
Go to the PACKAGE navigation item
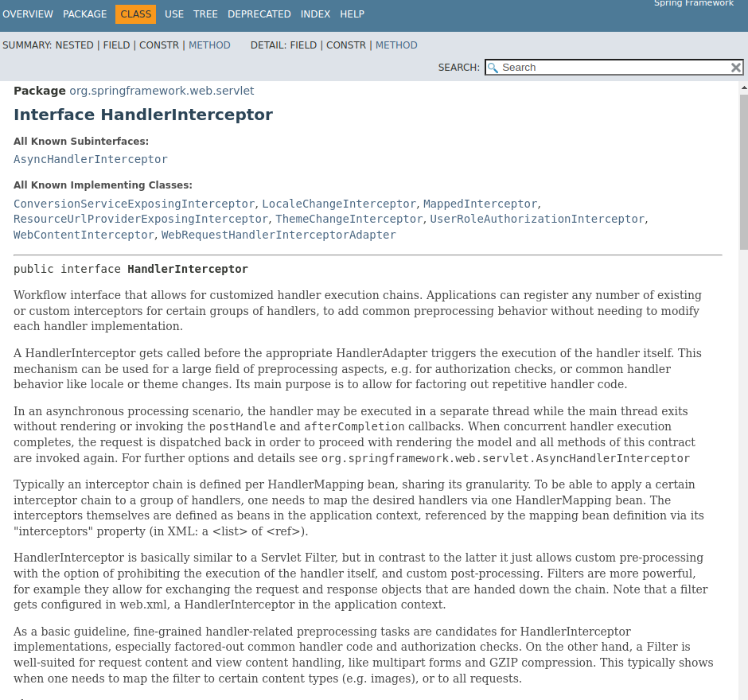[84, 14]
